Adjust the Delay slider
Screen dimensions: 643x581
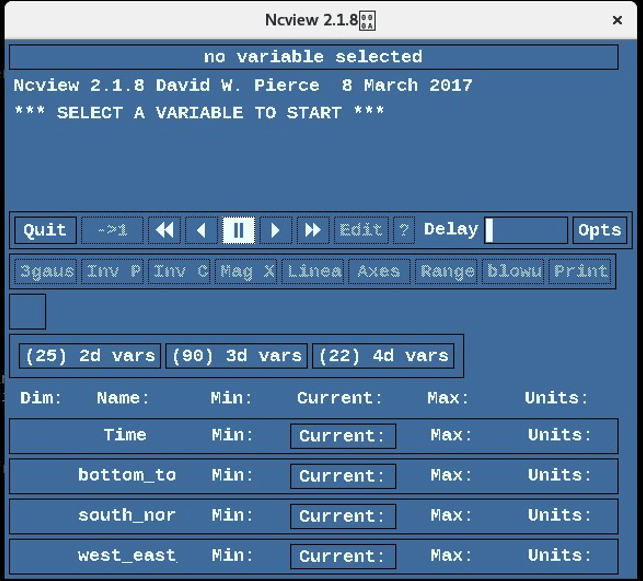point(526,230)
